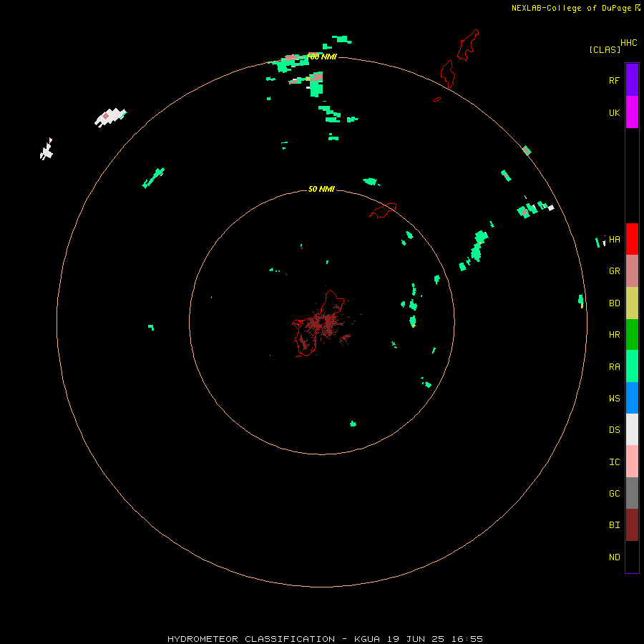The height and width of the screenshot is (644, 644).
Task: Click the 'HA' legend label
Action: [614, 240]
